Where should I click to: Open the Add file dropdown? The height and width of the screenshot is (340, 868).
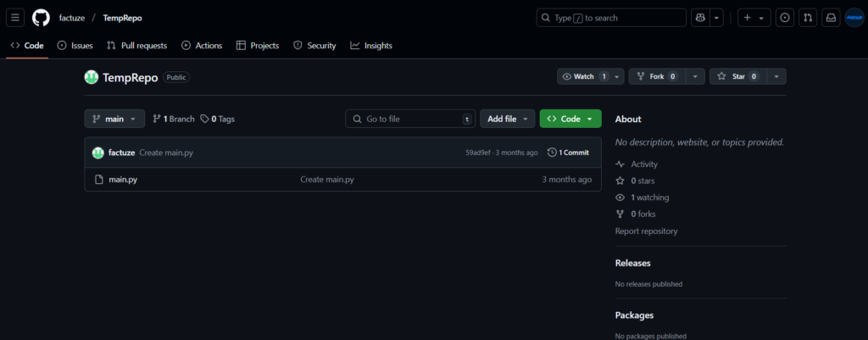coord(508,119)
